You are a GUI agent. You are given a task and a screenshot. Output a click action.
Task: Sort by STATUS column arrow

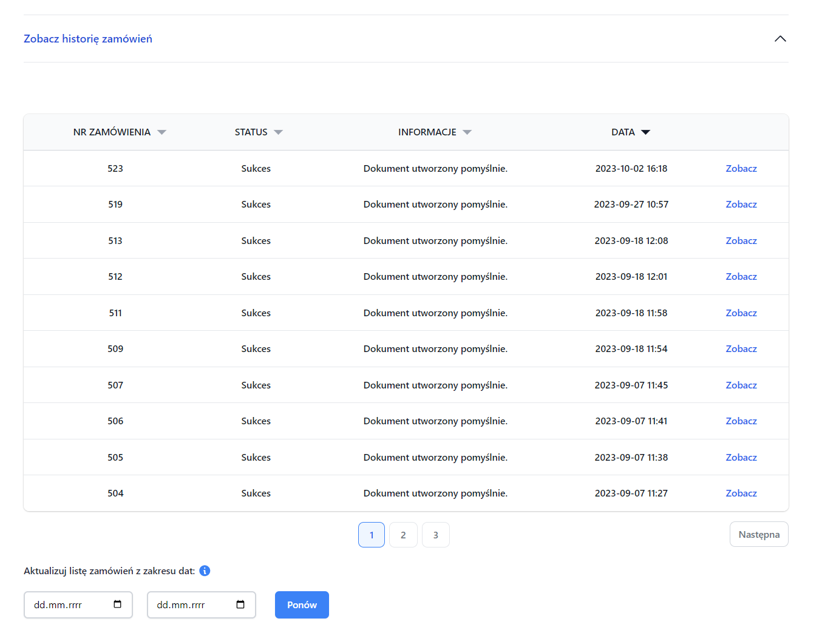click(278, 132)
